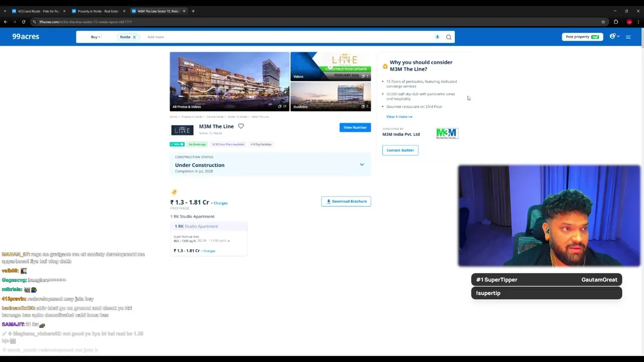Click Sector 72 Noida breadcrumb

coord(237,117)
